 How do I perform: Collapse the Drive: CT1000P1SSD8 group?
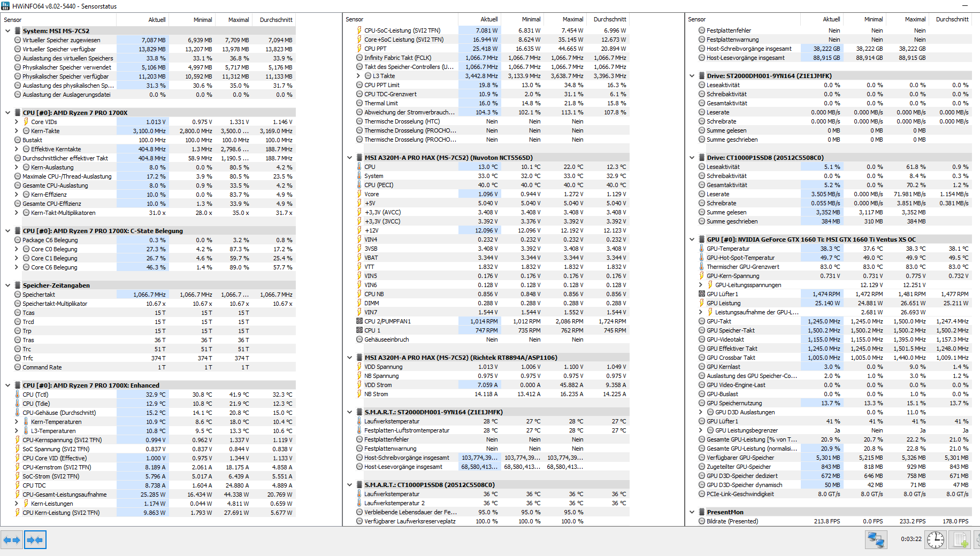(x=692, y=158)
